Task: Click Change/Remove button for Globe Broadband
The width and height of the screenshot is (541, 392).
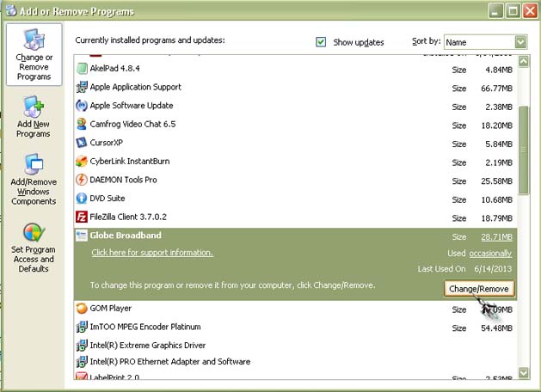Action: 479,289
